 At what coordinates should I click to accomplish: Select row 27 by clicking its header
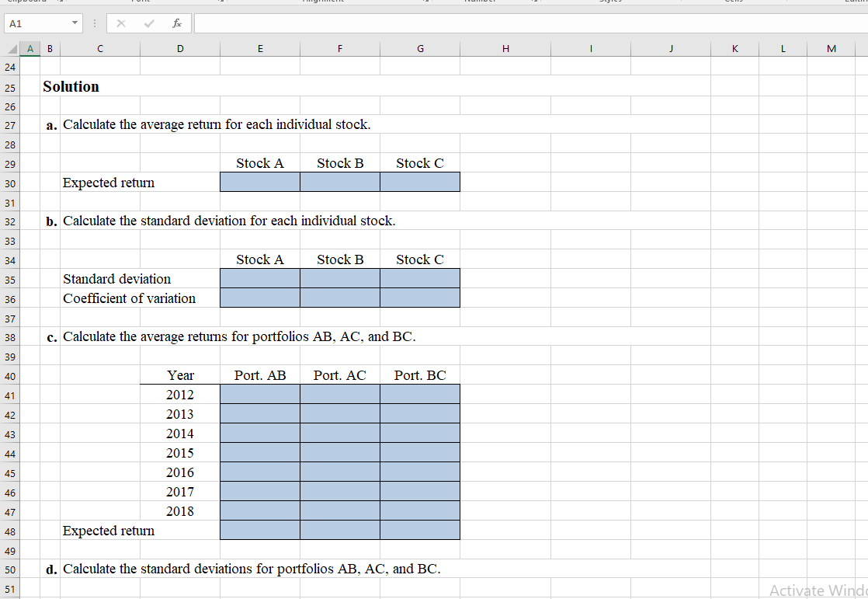10,125
